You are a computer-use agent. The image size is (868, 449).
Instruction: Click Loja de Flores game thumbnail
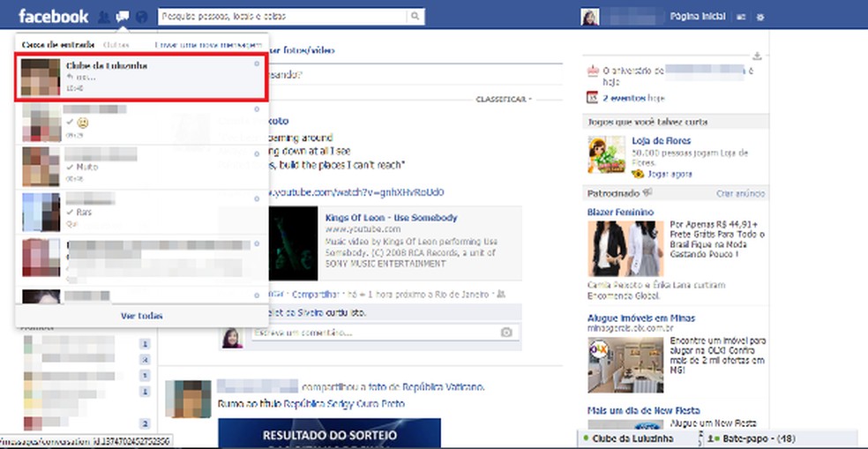point(607,154)
